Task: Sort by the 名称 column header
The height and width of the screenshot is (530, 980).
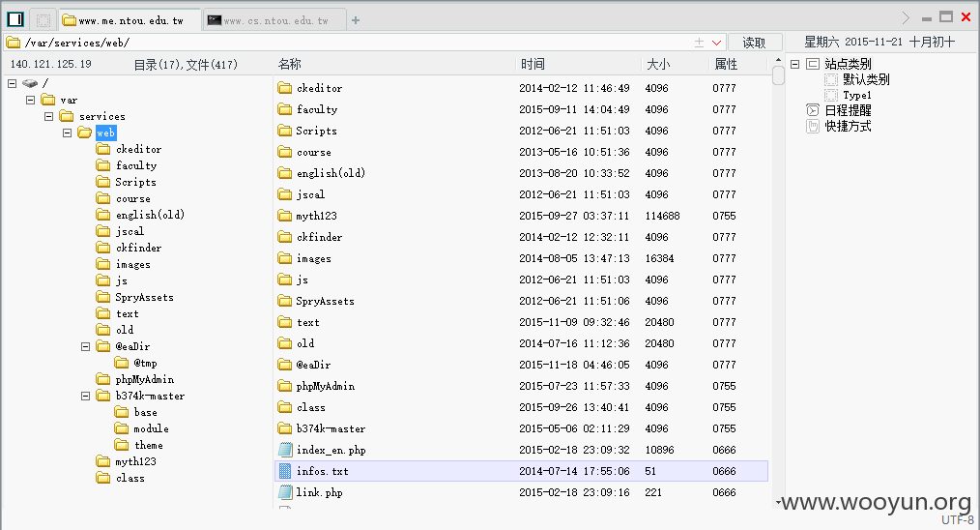Action: click(x=289, y=65)
